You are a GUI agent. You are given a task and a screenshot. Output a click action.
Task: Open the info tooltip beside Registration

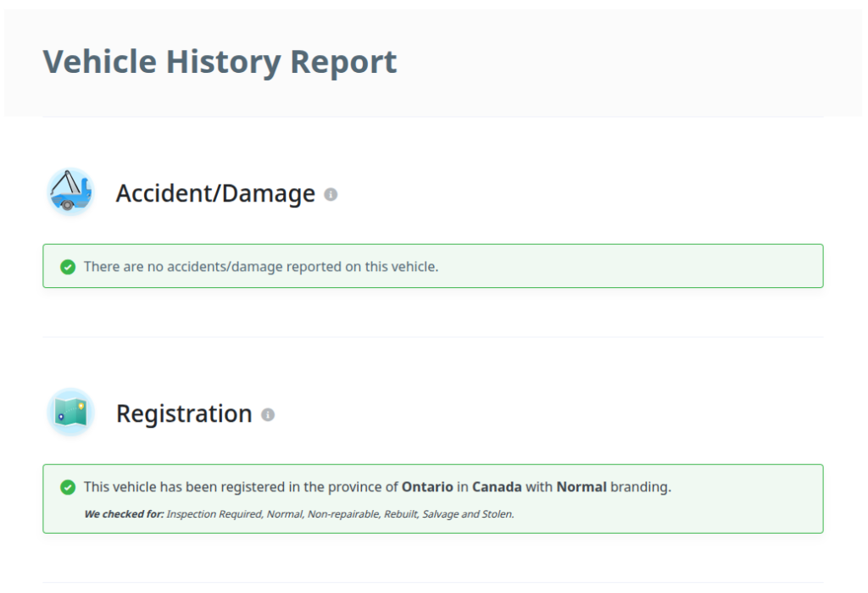click(x=268, y=414)
